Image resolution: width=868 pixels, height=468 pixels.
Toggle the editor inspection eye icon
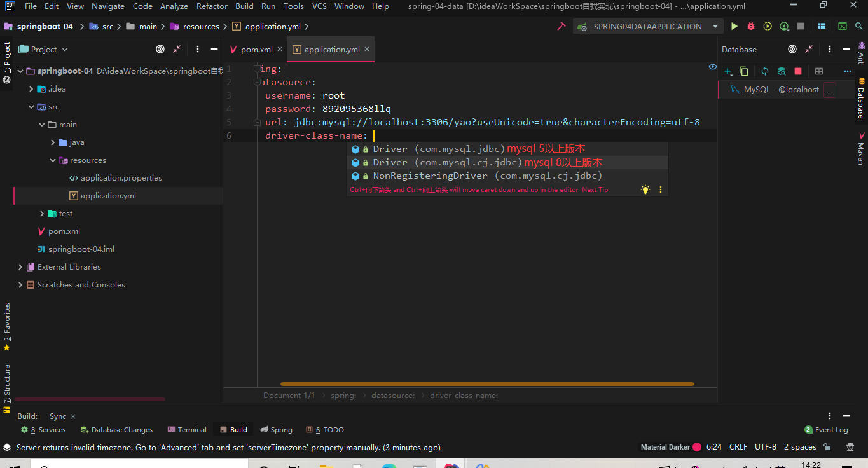(713, 67)
